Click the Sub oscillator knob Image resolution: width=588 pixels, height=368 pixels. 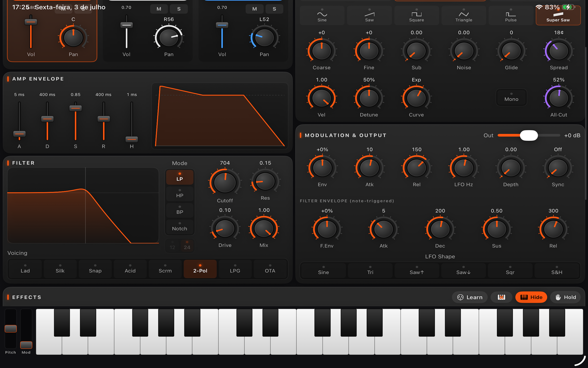[x=416, y=51]
